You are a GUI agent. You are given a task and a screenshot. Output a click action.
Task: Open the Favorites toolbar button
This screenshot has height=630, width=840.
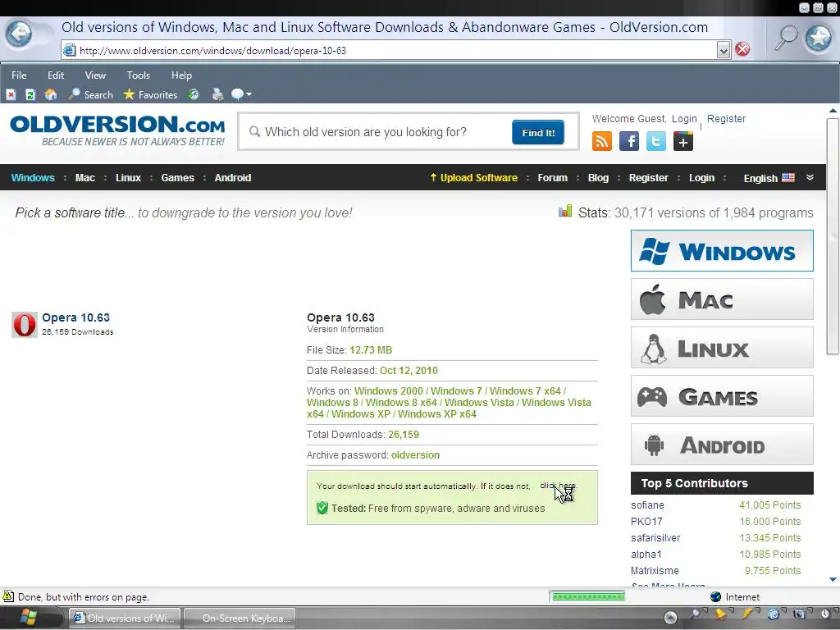[x=150, y=95]
